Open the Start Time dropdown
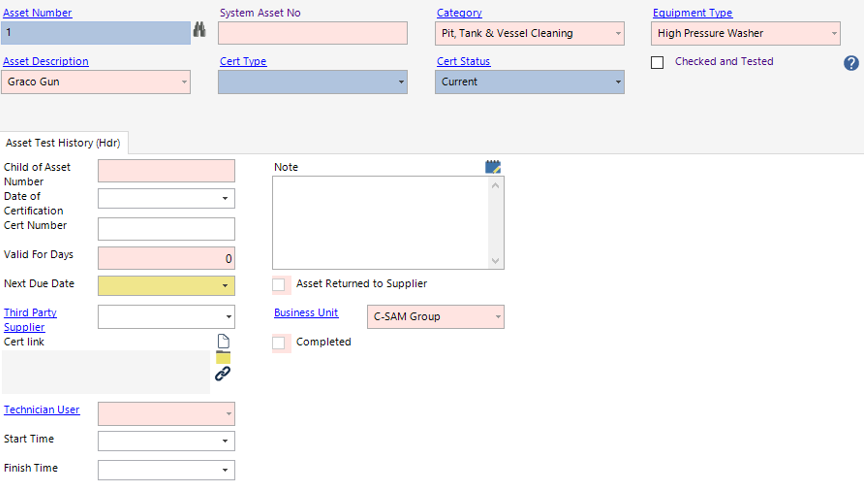This screenshot has width=864, height=495. pyautogui.click(x=225, y=441)
